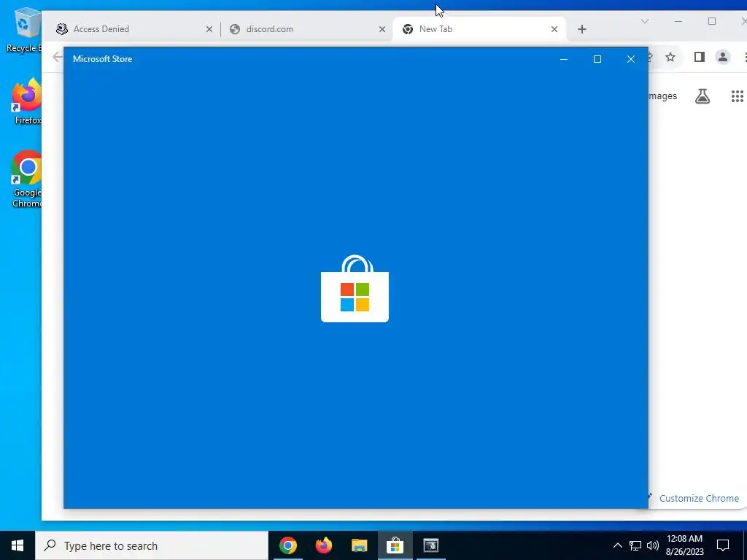The width and height of the screenshot is (747, 560).
Task: Click Microsoft Store taskbar icon
Action: click(395, 545)
